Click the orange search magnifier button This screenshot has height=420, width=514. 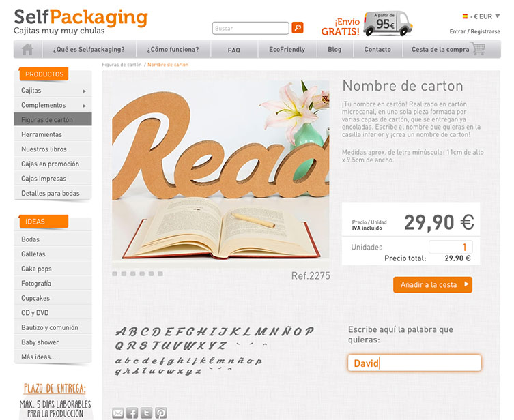click(x=298, y=28)
